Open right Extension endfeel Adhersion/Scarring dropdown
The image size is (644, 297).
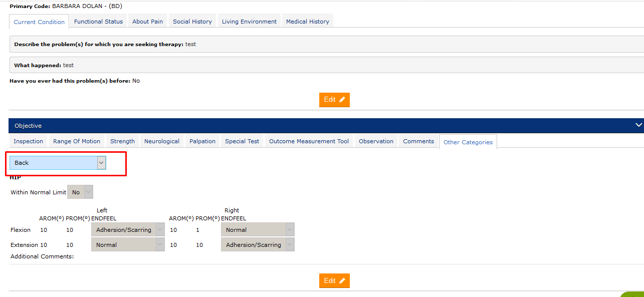click(257, 245)
